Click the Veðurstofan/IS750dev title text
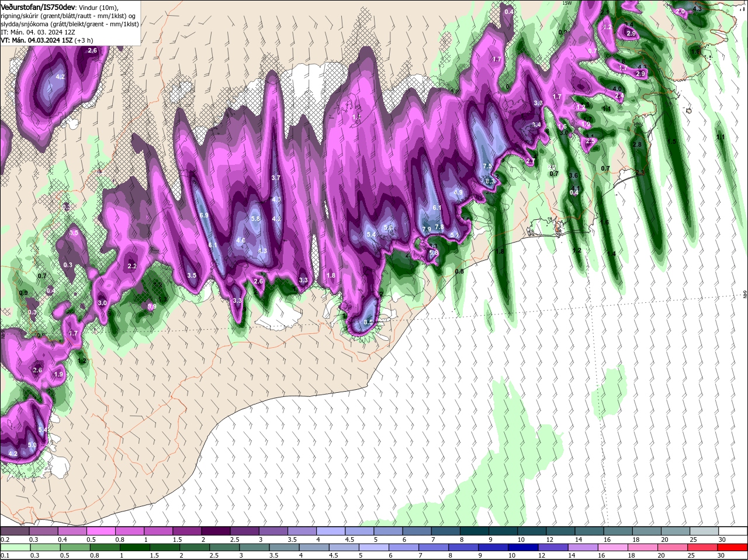Screen dimensions: 748x560 (38, 7)
